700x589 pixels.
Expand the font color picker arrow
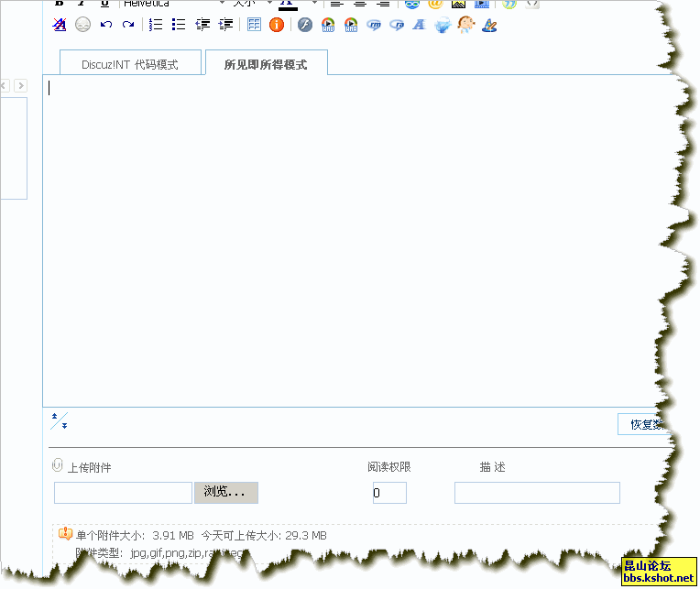[314, 4]
